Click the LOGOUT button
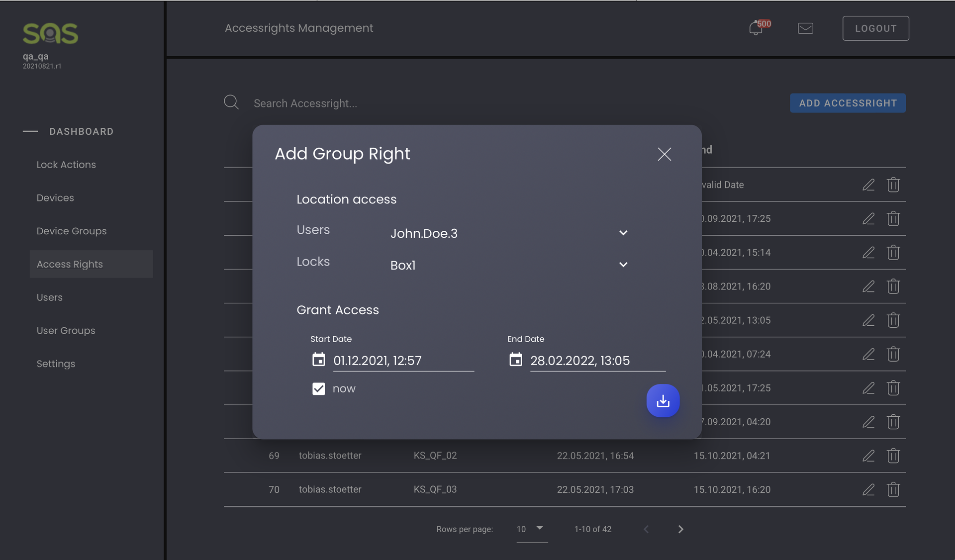This screenshot has height=560, width=955. [875, 28]
